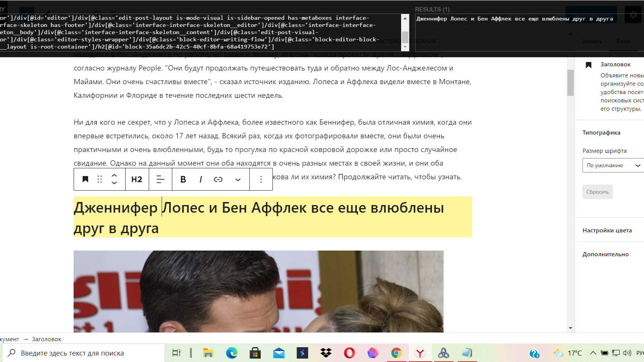
Task: Open Opera browser from taskbar
Action: click(349, 353)
